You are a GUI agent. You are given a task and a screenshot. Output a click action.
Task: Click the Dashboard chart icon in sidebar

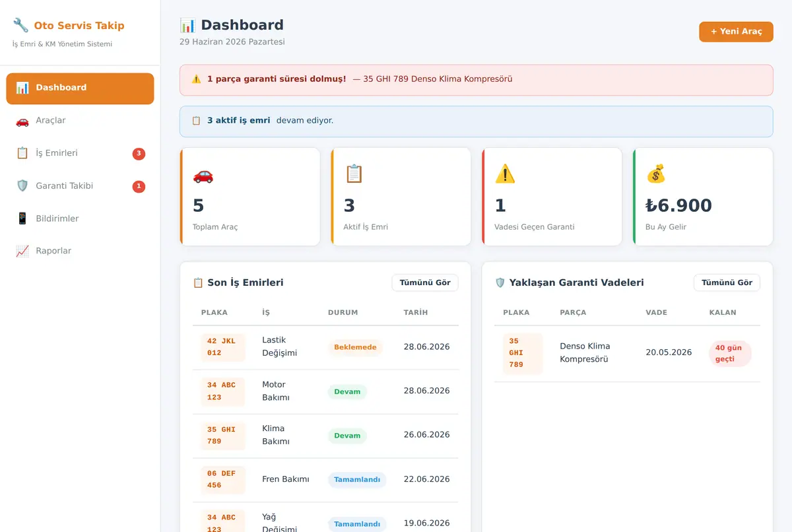point(22,88)
